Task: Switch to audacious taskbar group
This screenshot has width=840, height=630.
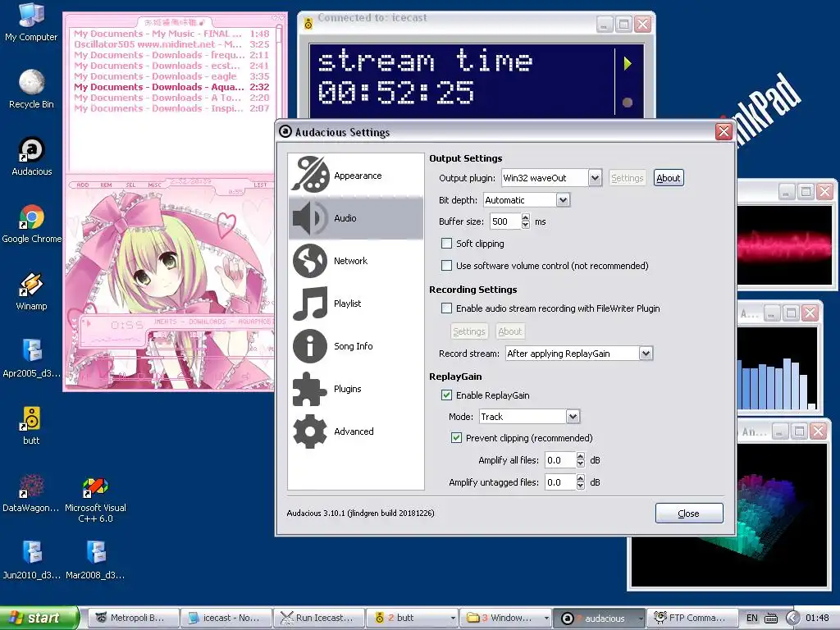Action: (599, 618)
